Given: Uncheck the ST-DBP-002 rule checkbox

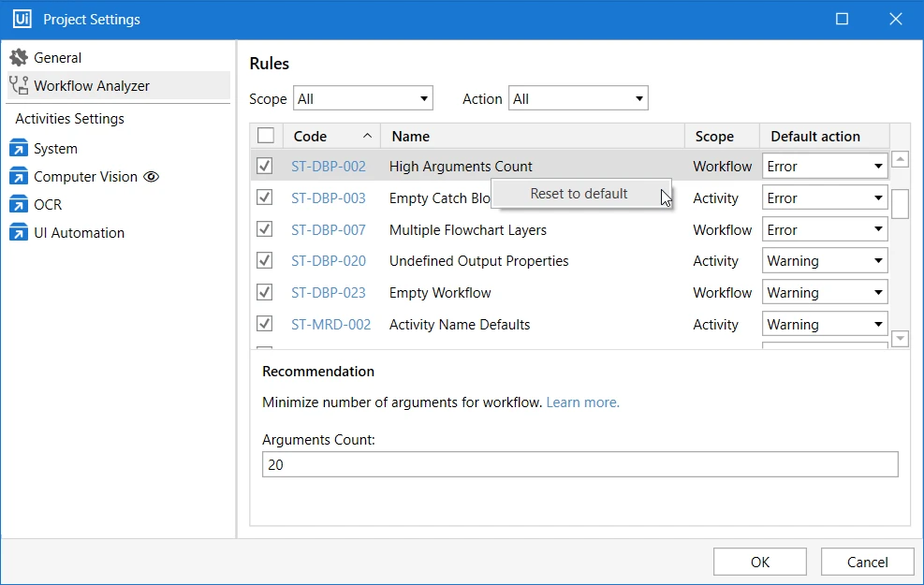Looking at the screenshot, I should point(265,166).
